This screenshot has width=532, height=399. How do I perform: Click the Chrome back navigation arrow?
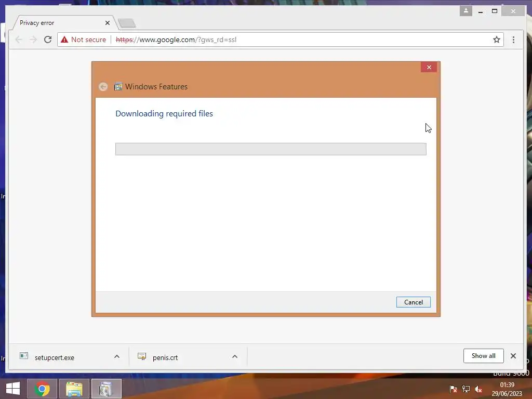click(x=19, y=39)
